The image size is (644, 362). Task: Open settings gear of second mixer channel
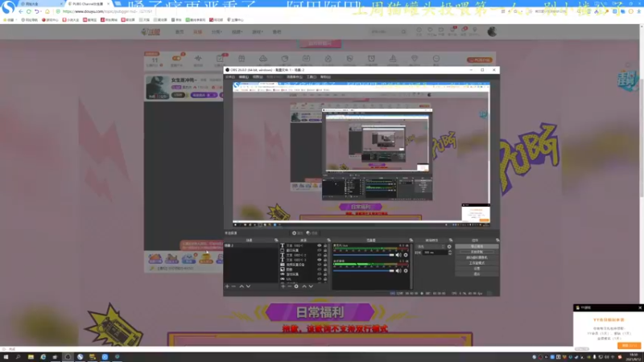pyautogui.click(x=406, y=270)
